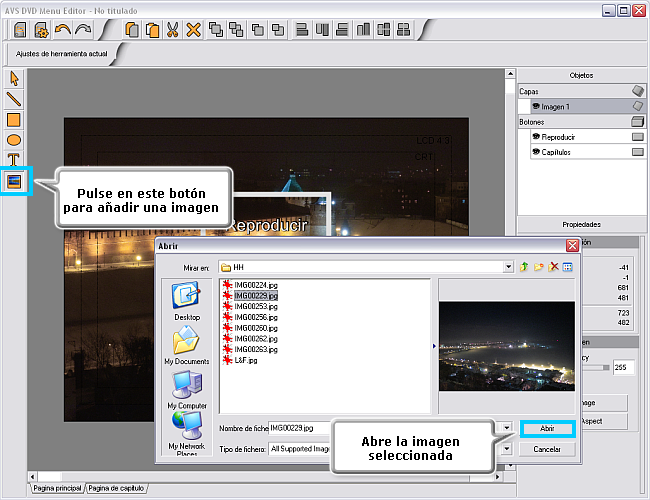This screenshot has height=500, width=650.
Task: Select the rectangle shape tool
Action: coord(14,120)
